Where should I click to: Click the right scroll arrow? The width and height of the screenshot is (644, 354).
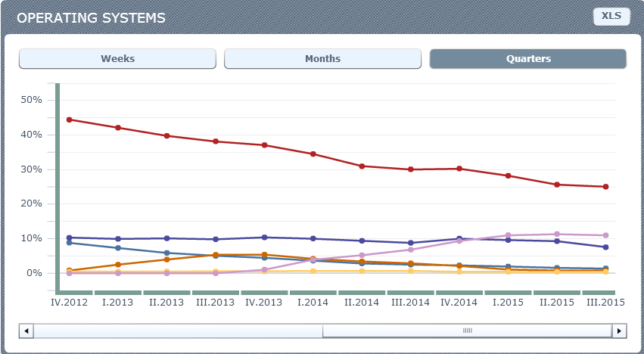tap(619, 331)
